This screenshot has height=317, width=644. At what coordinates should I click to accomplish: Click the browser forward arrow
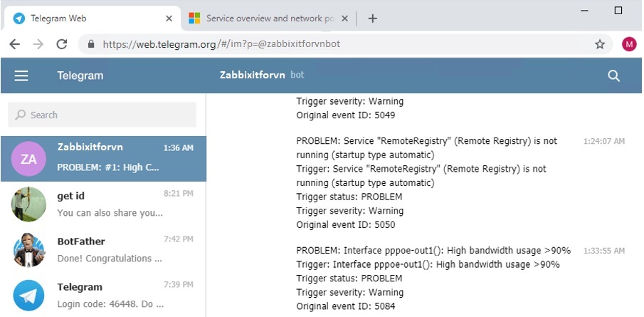pyautogui.click(x=38, y=44)
